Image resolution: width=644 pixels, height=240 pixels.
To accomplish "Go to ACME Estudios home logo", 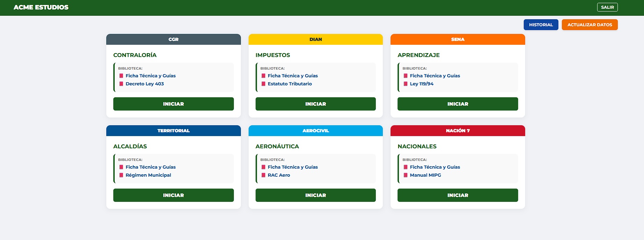I will point(41,7).
